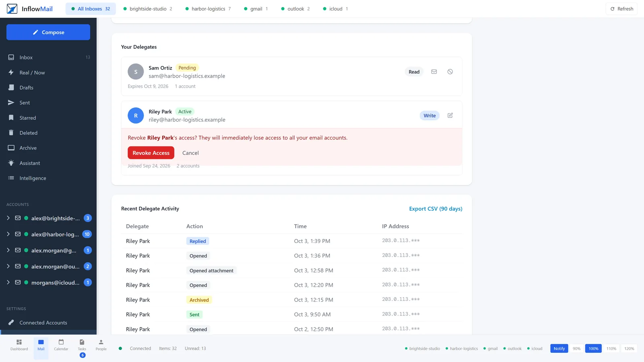Click the Compose button
Viewport: 644px width, 362px height.
click(48, 32)
